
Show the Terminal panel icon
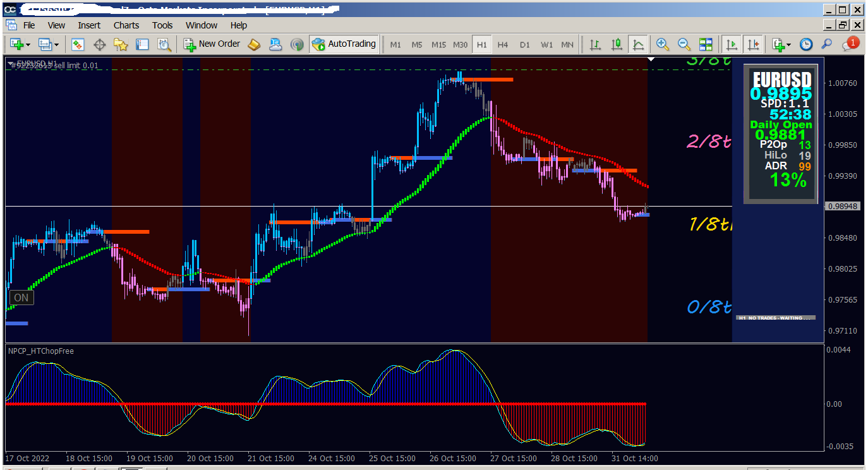point(142,44)
